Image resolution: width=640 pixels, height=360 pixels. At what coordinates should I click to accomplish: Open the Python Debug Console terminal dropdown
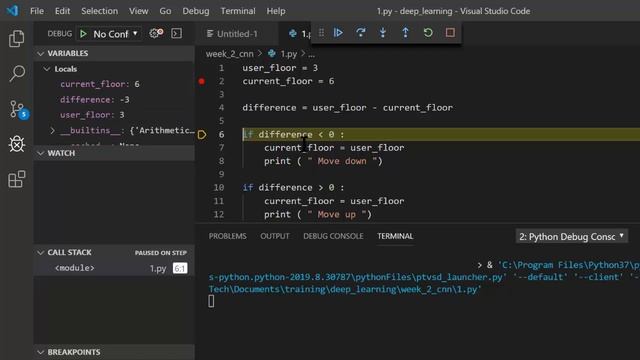571,236
